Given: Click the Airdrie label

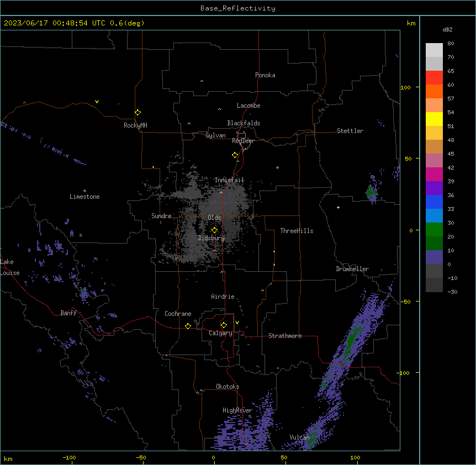Looking at the screenshot, I should pyautogui.click(x=223, y=297).
